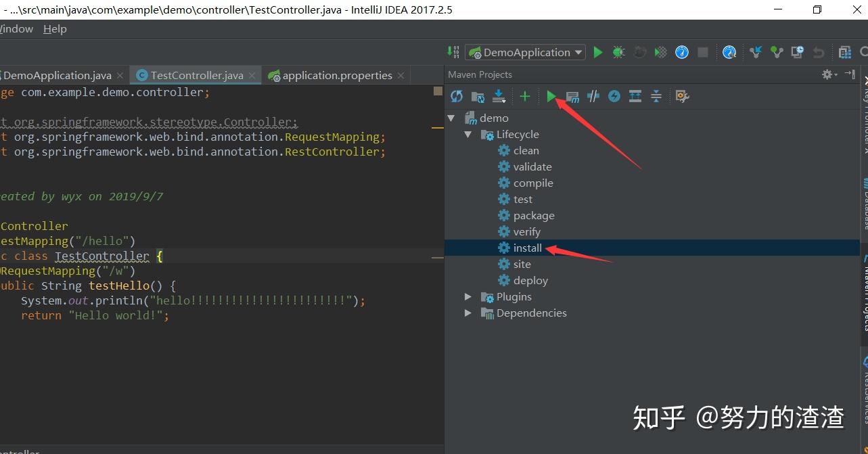Select the Plugins tree label
The height and width of the screenshot is (454, 868).
coord(514,296)
